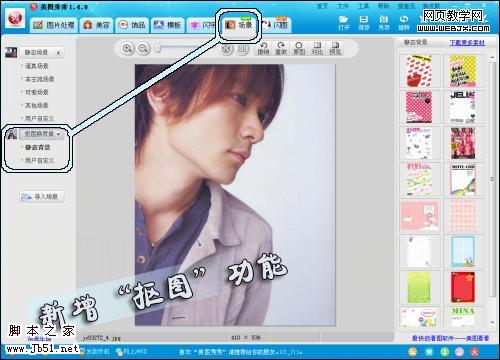The width and height of the screenshot is (500, 360).
Task: Click the 另存 save-as icon
Action: (384, 23)
